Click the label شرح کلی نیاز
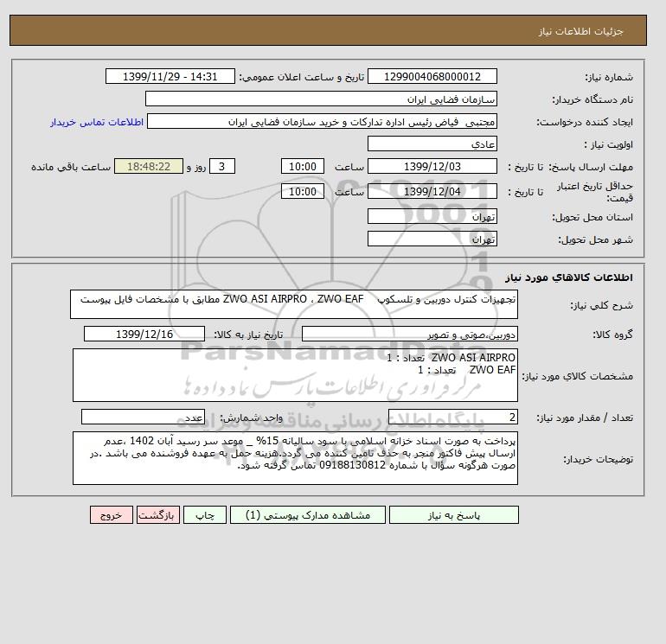The width and height of the screenshot is (666, 644). [x=601, y=305]
